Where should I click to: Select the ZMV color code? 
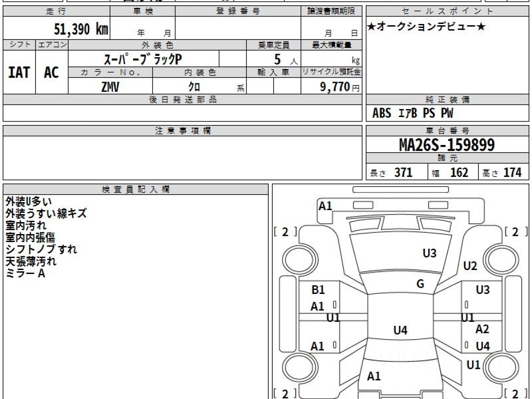(110, 87)
